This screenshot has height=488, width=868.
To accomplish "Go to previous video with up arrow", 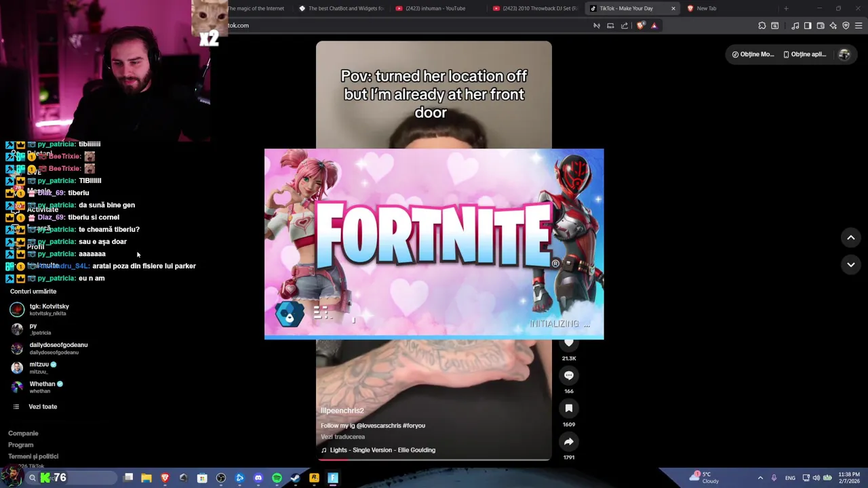I will 850,237.
